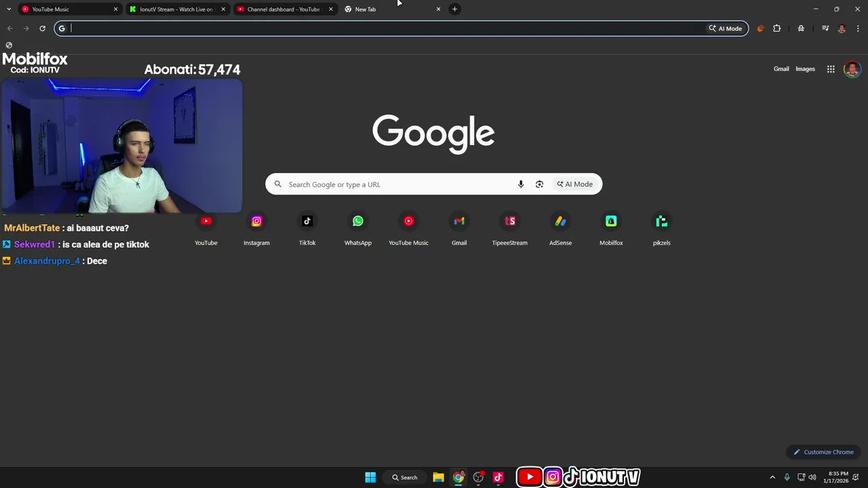This screenshot has width=868, height=488.
Task: Reload the current page
Action: [x=42, y=28]
